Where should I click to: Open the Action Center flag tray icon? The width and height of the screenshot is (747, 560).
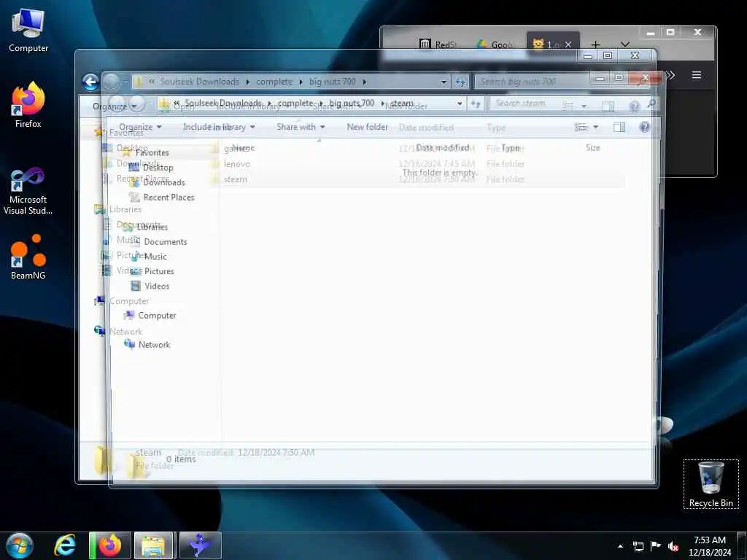(656, 545)
